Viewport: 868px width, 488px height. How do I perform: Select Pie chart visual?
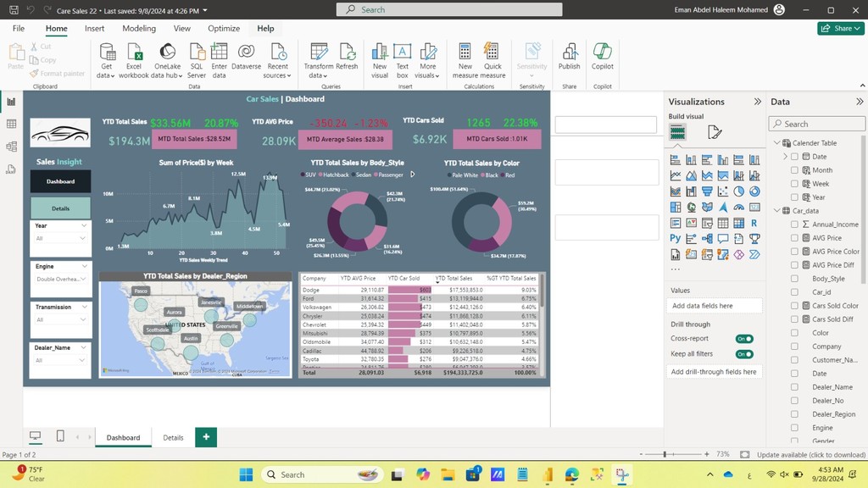tap(738, 191)
